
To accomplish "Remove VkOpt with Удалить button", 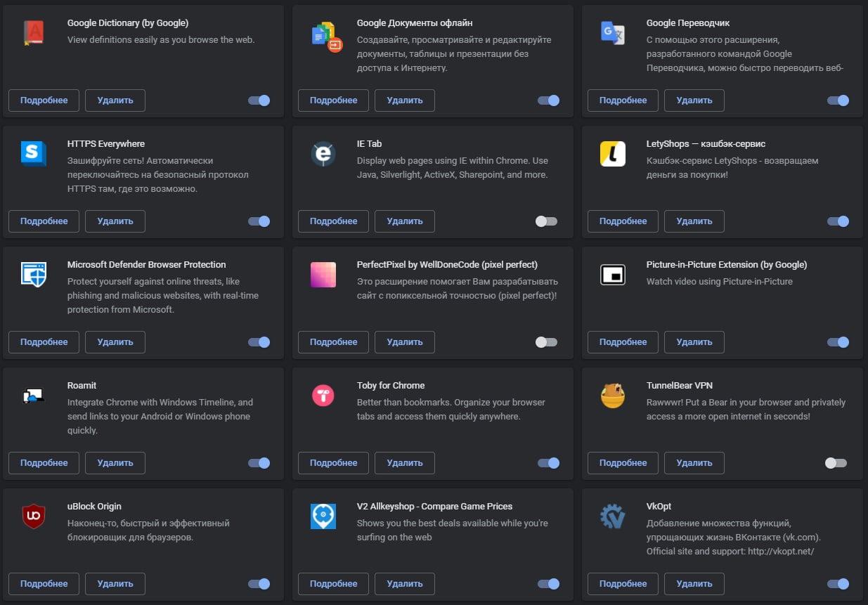I will 694,584.
